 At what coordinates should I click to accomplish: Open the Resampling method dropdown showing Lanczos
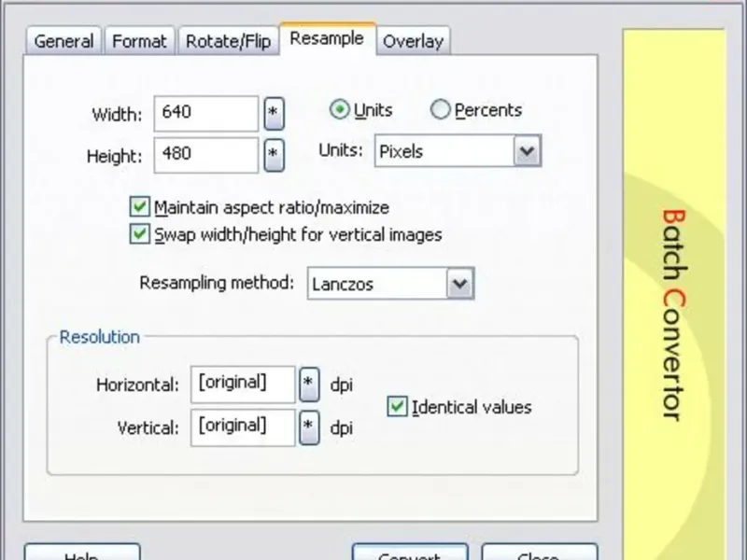390,284
